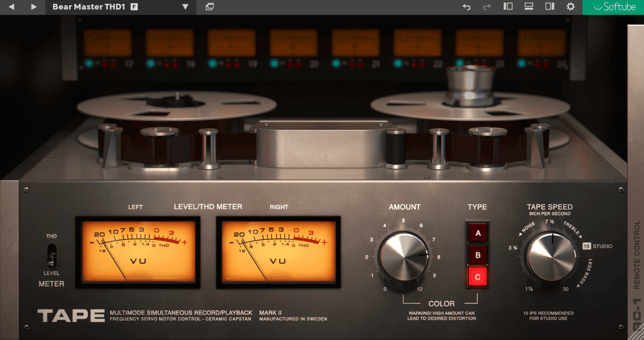Viewport: 644px width, 340px height.
Task: Click the TAPE SPEED heading
Action: pyautogui.click(x=550, y=207)
